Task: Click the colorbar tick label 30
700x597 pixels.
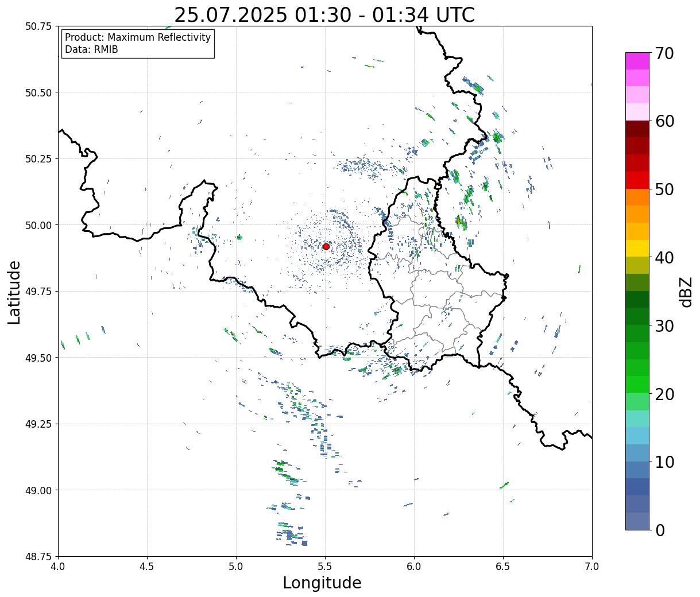Action: pyautogui.click(x=664, y=325)
